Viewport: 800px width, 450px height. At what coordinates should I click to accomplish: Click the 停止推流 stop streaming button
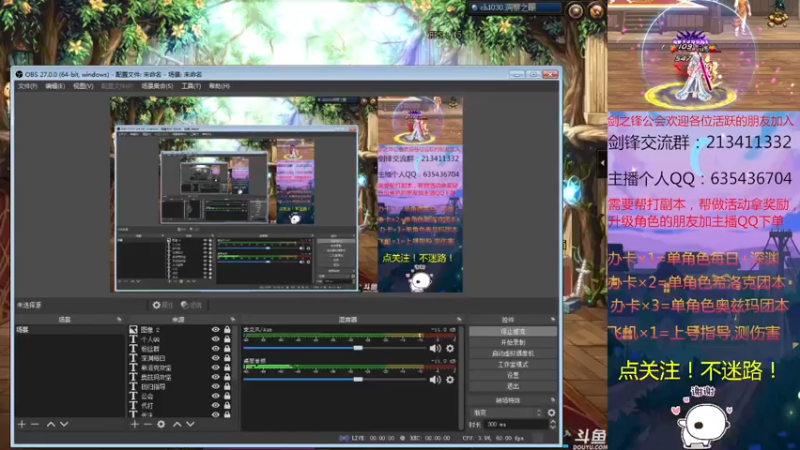513,332
